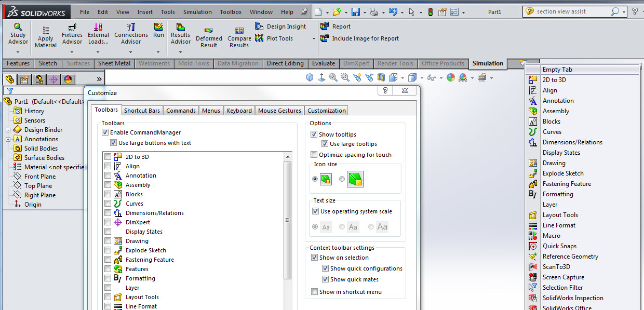Screen dimensions: 644x310
Task: Open the Shortcut Bars tab in Customize
Action: (142, 111)
